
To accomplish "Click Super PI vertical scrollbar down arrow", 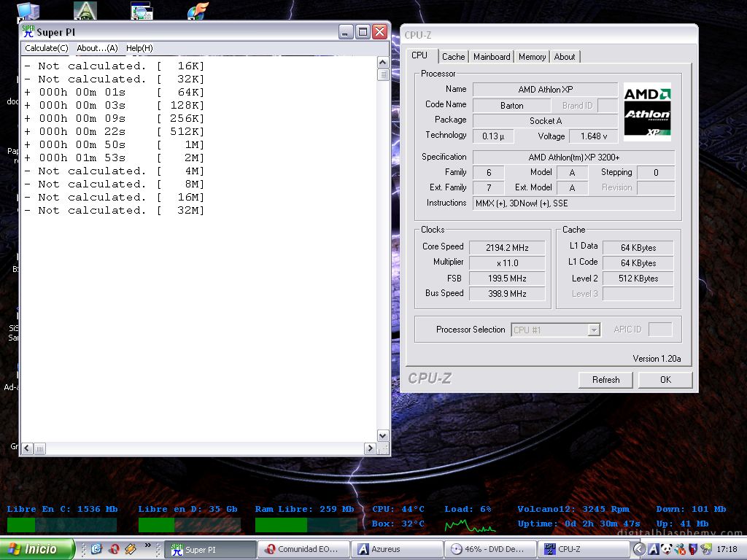I will coord(382,435).
